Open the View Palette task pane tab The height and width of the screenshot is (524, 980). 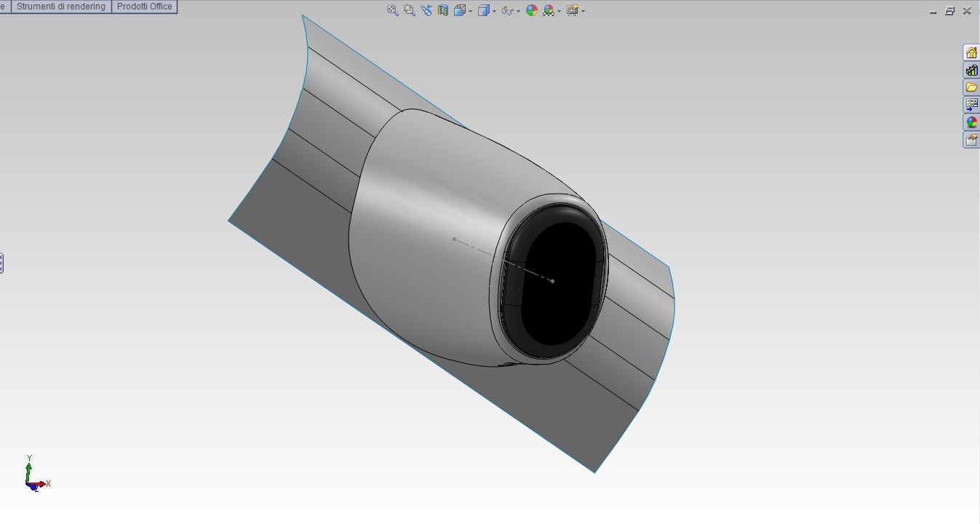coord(971,105)
